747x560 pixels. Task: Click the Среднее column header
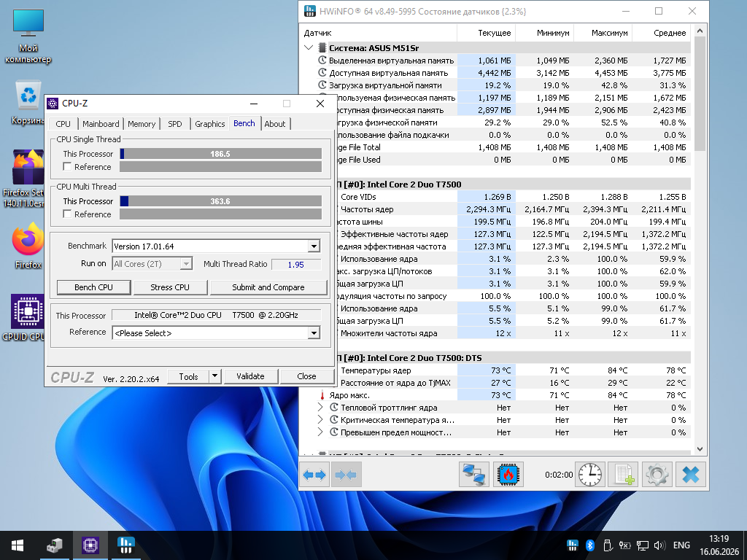(x=661, y=33)
